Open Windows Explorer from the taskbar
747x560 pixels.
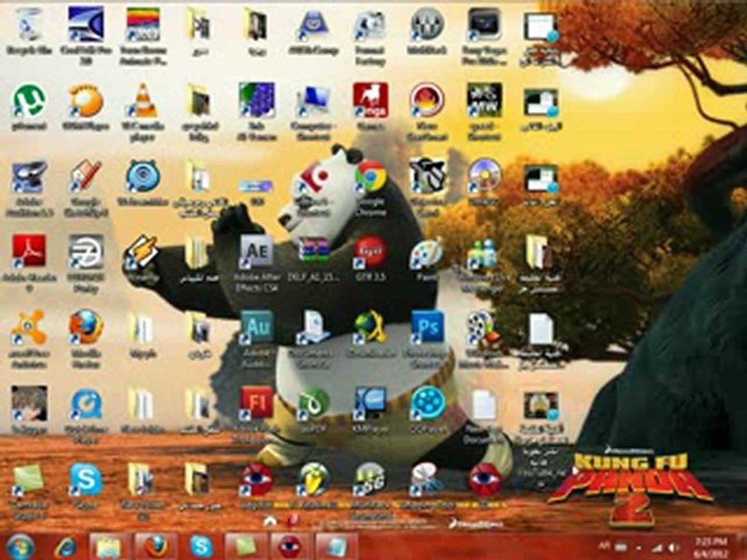[108, 547]
